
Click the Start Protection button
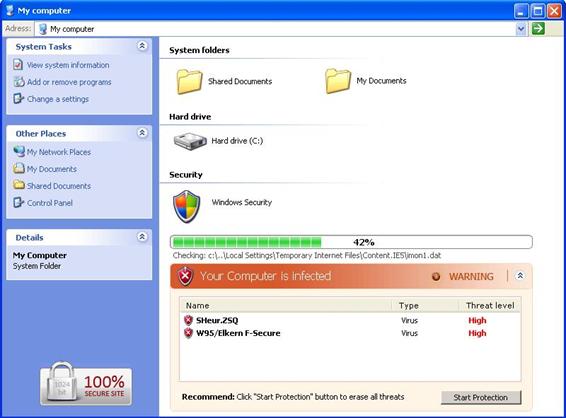coord(481,397)
